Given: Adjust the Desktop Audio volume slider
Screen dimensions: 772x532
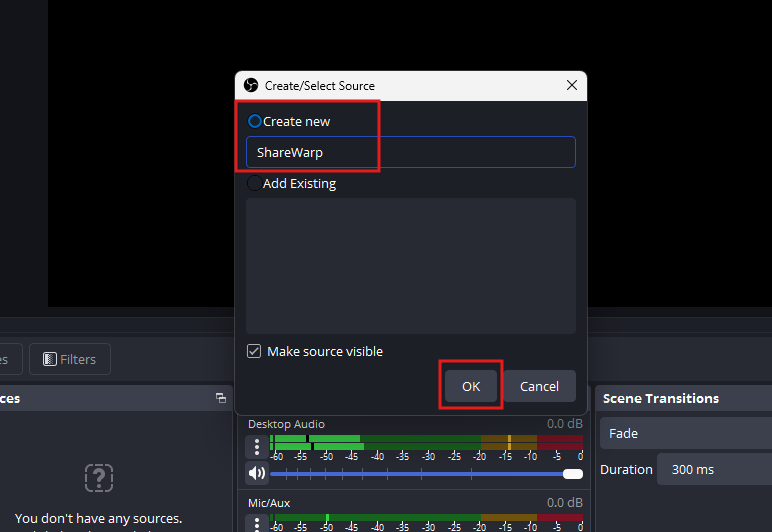Looking at the screenshot, I should (x=420, y=473).
